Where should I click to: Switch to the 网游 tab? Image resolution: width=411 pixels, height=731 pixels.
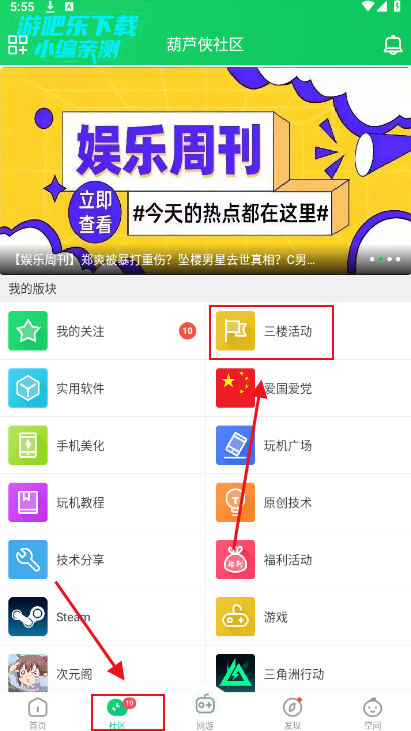tap(205, 711)
